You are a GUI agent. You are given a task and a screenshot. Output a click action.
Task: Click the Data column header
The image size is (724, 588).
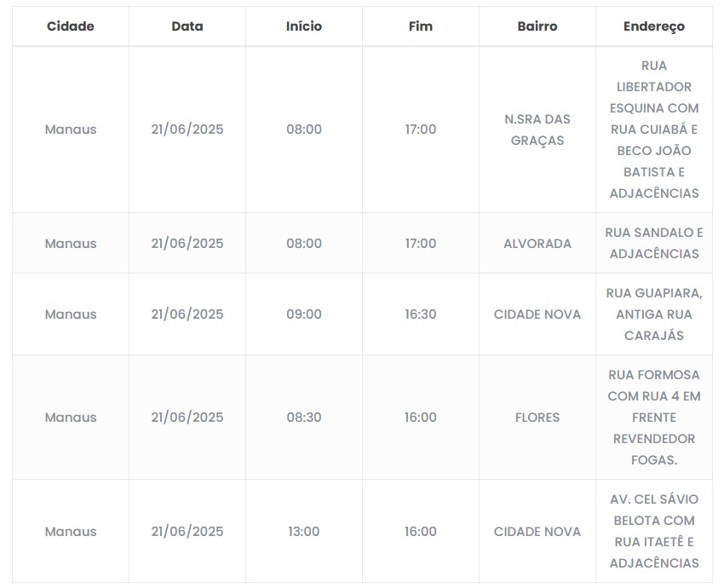pyautogui.click(x=187, y=26)
